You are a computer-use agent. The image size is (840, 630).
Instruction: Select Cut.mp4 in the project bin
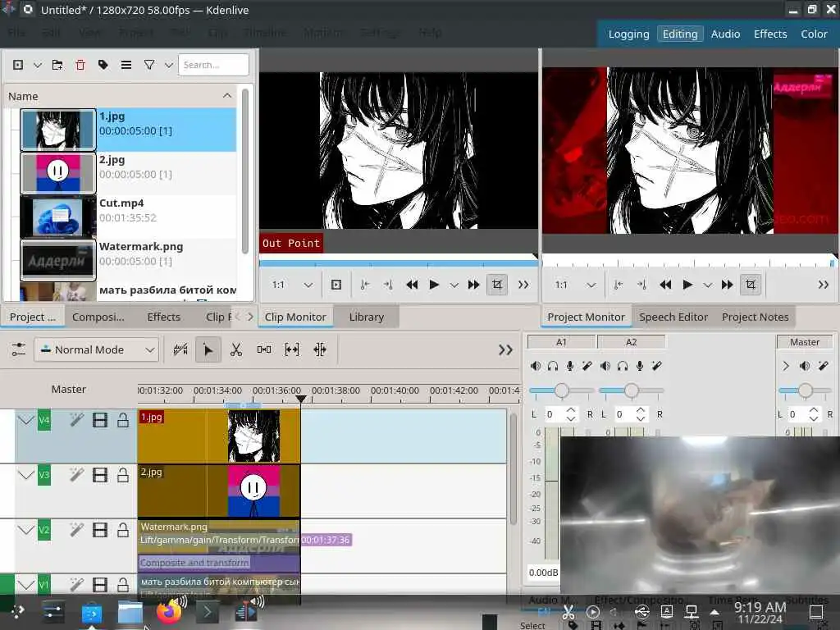pyautogui.click(x=129, y=217)
